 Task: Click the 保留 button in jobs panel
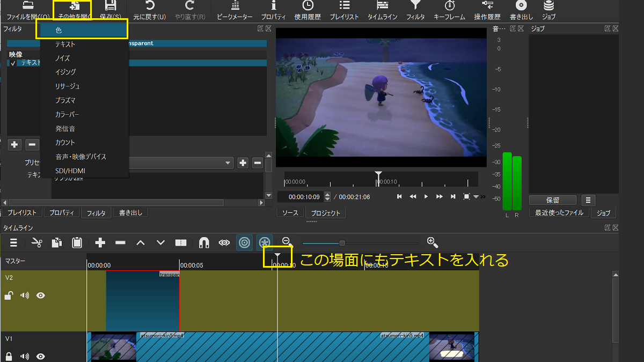[552, 200]
